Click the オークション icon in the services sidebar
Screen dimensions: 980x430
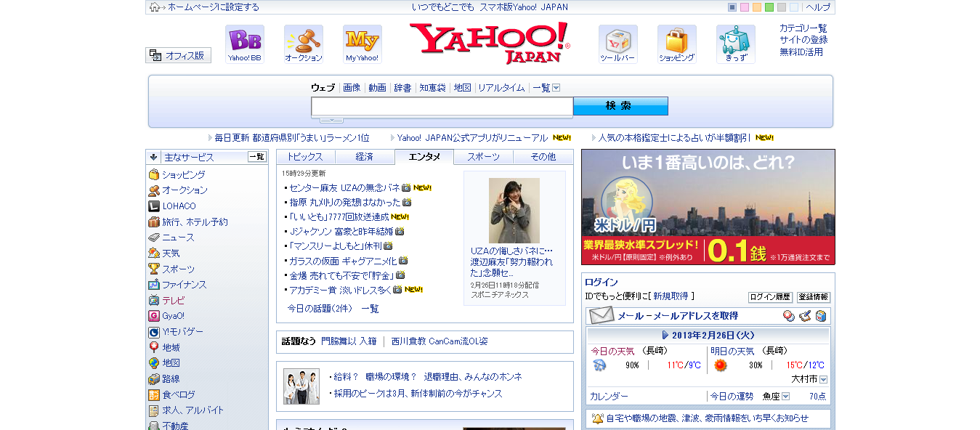pyautogui.click(x=154, y=190)
